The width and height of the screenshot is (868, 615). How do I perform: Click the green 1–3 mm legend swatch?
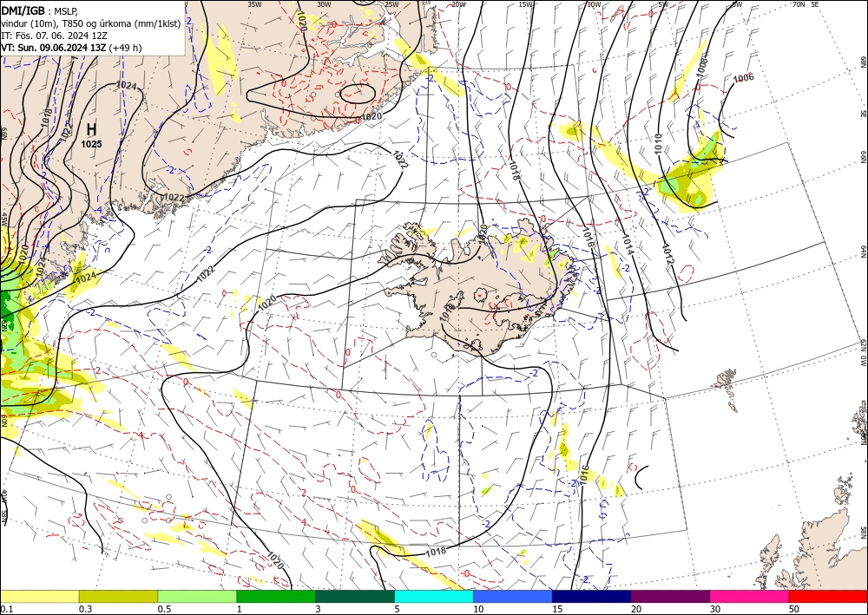click(x=276, y=596)
